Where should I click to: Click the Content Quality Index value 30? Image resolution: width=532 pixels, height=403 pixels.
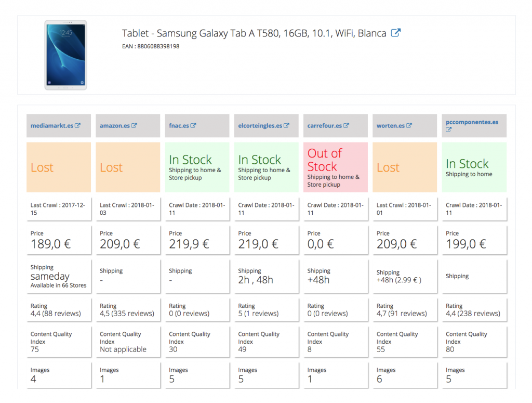[173, 349]
